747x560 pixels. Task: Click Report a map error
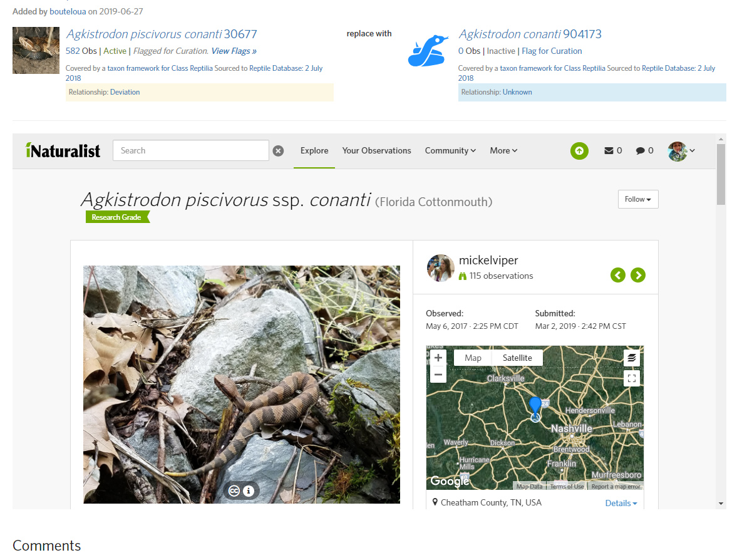pyautogui.click(x=616, y=487)
